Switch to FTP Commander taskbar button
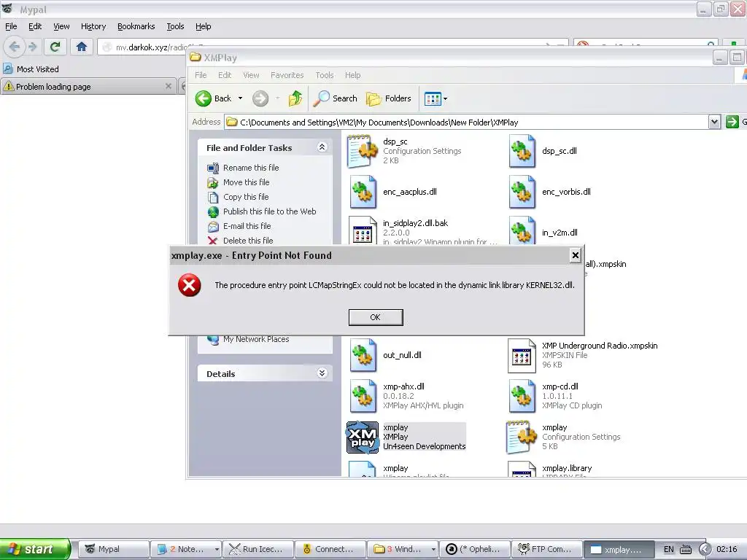Image resolution: width=747 pixels, height=560 pixels. pyautogui.click(x=547, y=549)
